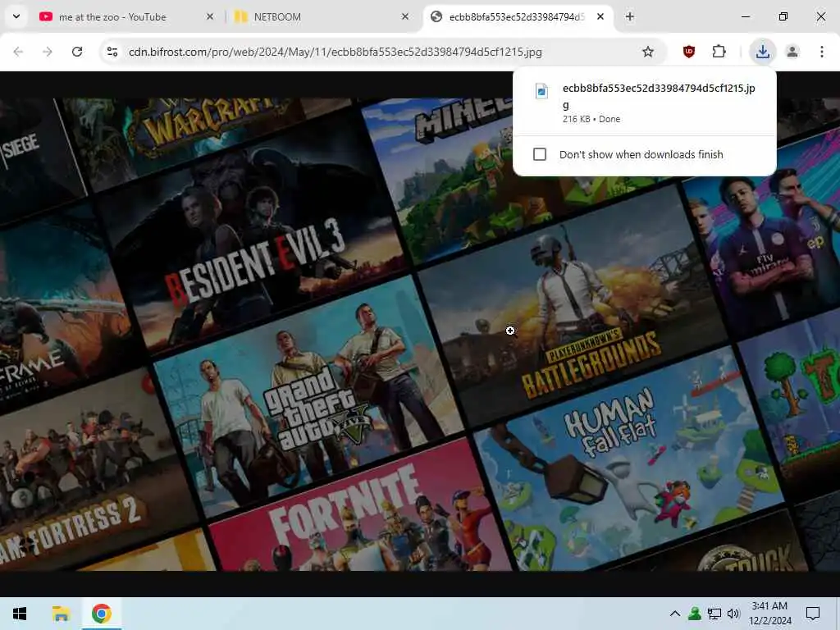The width and height of the screenshot is (840, 630).
Task: Open network status tray icon
Action: [x=714, y=614]
